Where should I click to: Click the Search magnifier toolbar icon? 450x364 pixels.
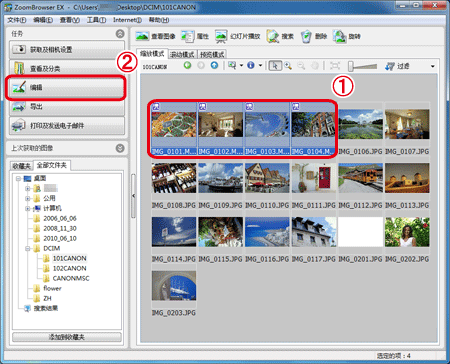(272, 36)
